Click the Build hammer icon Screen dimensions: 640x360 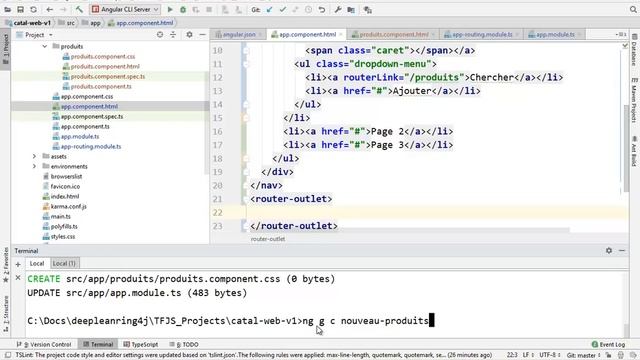(x=79, y=9)
